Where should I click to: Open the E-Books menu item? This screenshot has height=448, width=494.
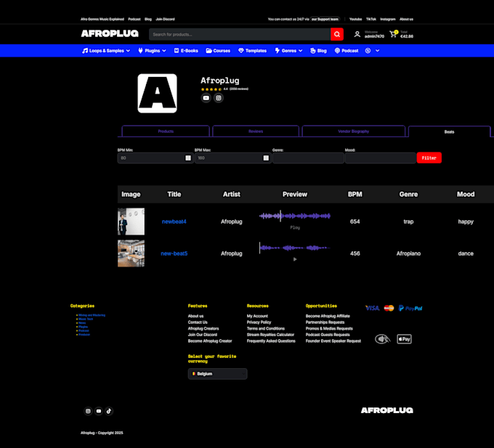[186, 51]
